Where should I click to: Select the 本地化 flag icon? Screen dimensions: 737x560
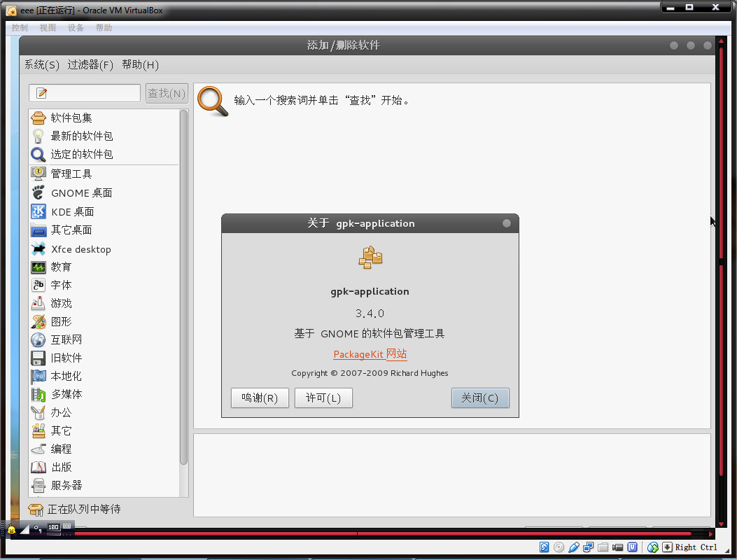[38, 376]
